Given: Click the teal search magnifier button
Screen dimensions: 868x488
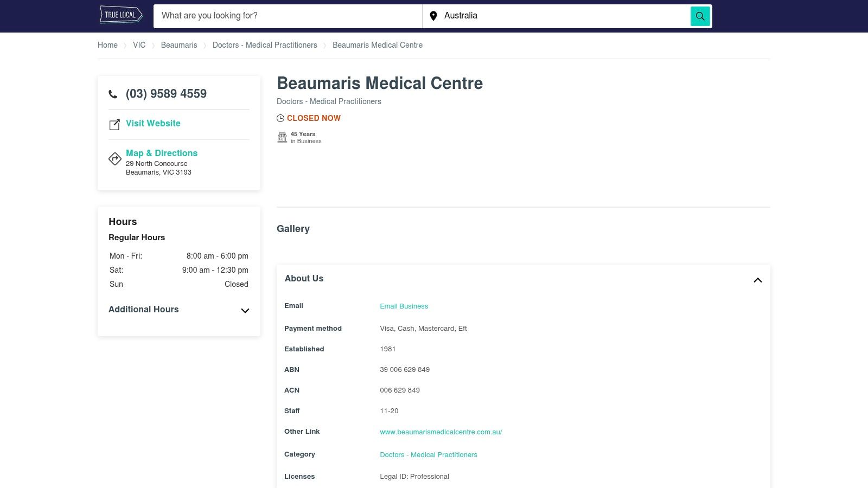Looking at the screenshot, I should tap(700, 16).
